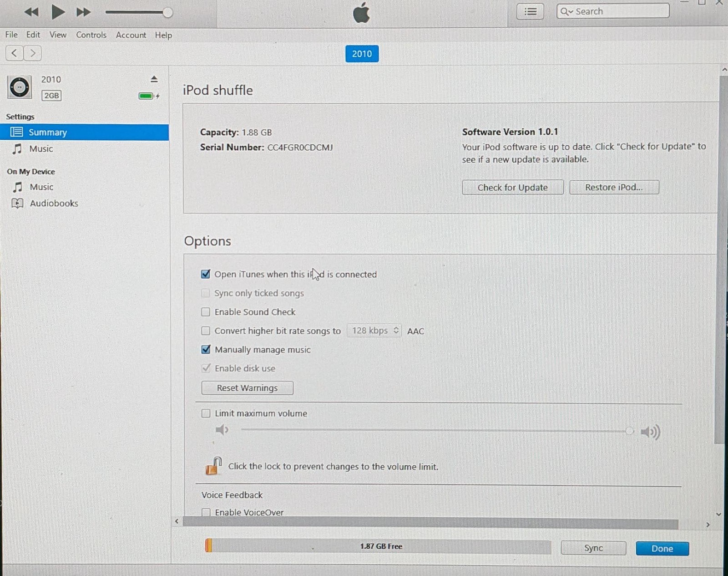
Task: Click the 1.87 GB Free storage bar
Action: pos(378,546)
